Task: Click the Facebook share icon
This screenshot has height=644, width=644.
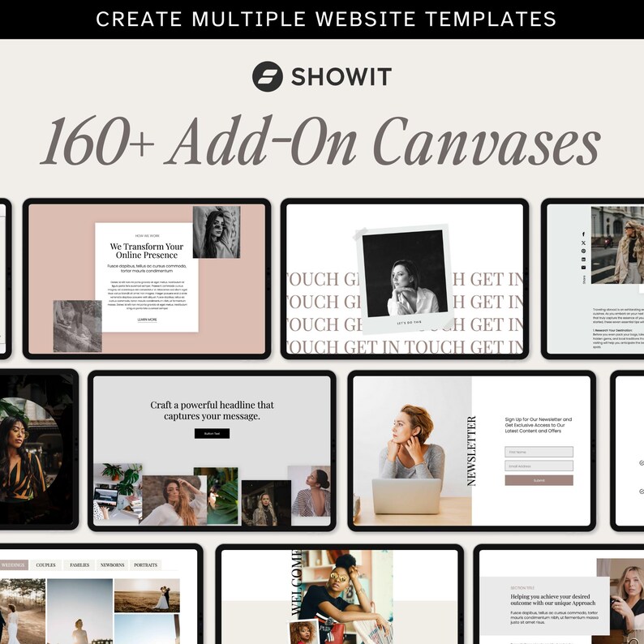Action: tap(583, 234)
